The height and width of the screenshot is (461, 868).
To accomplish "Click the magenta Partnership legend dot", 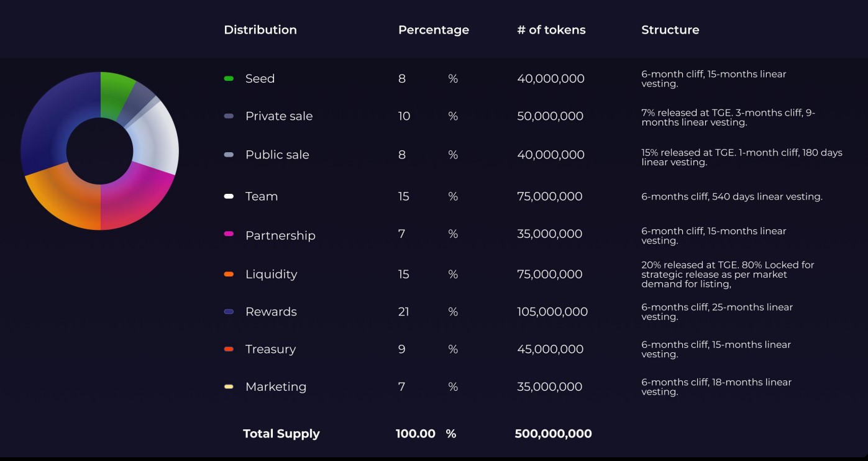I will (x=229, y=235).
